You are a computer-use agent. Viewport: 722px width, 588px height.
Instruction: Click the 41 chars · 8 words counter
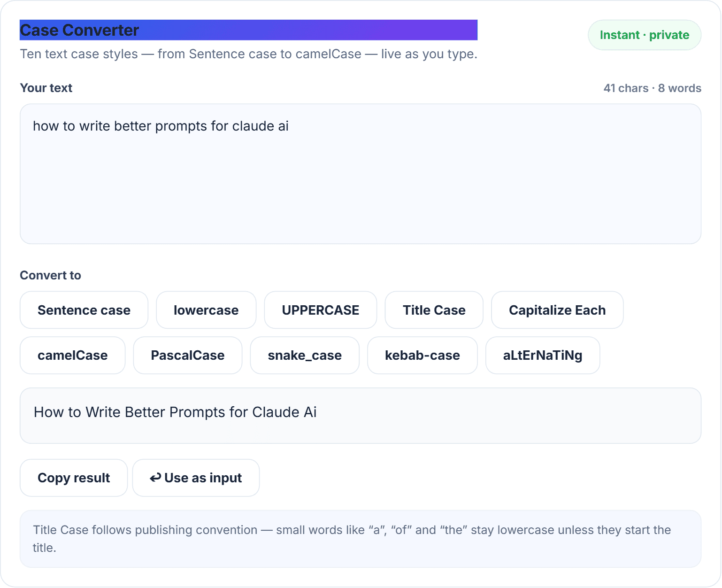[x=652, y=88]
